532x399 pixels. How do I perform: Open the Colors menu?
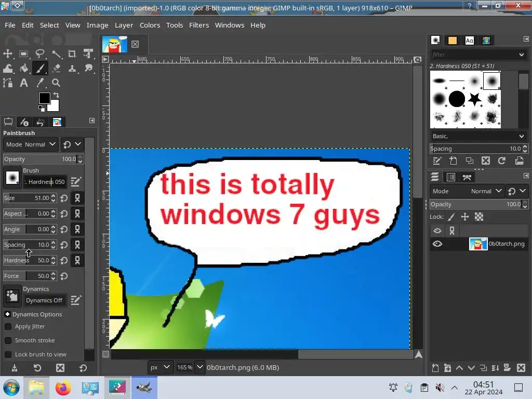[150, 25]
